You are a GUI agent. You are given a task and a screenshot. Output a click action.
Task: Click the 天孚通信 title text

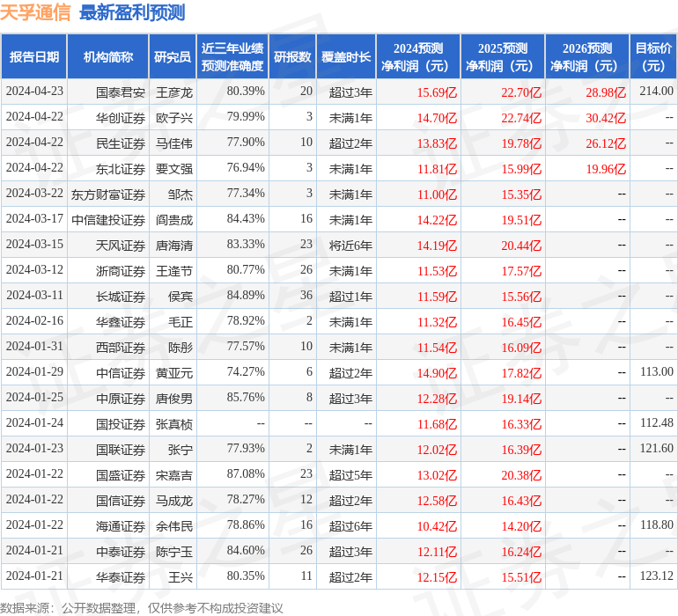(35, 12)
